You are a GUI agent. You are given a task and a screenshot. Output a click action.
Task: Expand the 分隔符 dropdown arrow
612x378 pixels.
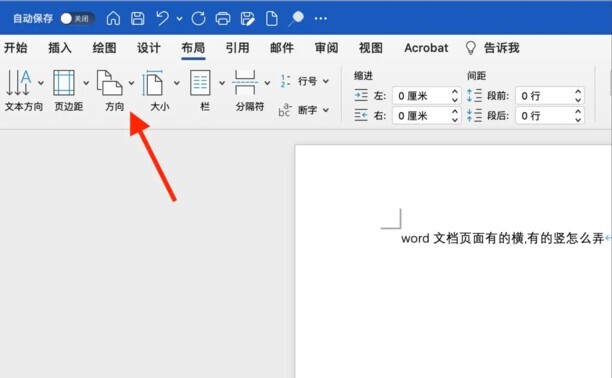point(267,83)
